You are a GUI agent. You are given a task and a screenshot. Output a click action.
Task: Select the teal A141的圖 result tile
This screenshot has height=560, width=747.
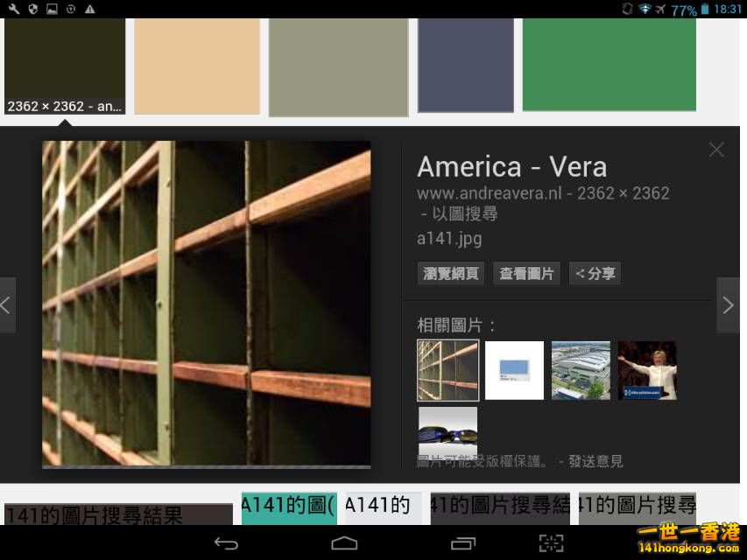(289, 508)
